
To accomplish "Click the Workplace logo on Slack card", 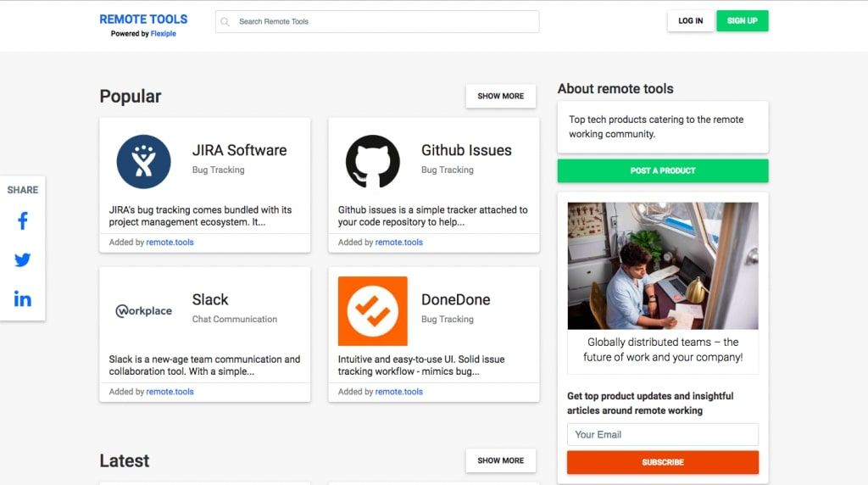I will click(x=144, y=311).
